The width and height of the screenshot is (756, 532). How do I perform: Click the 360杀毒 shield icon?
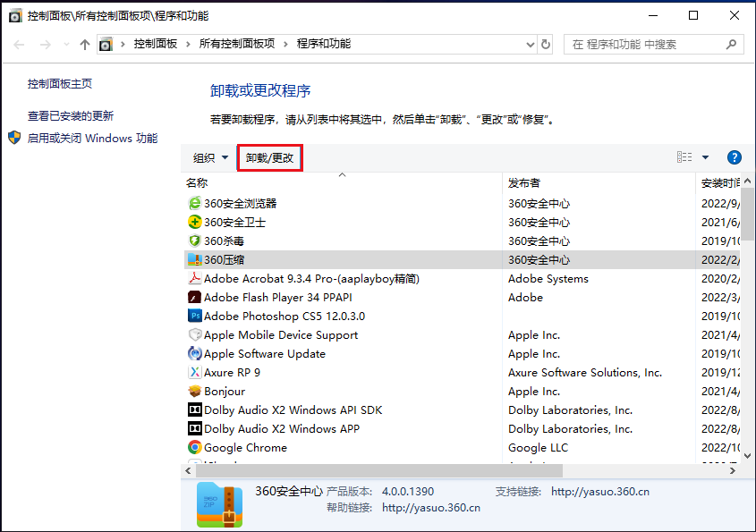tap(194, 241)
